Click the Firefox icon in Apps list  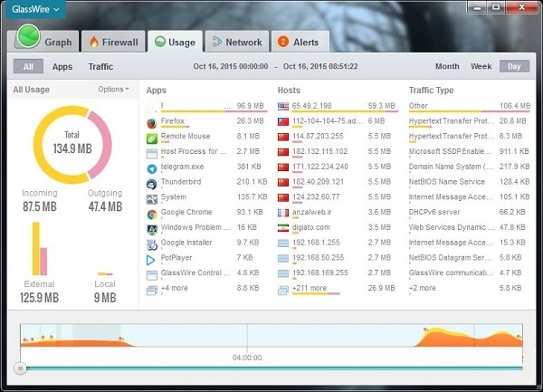click(151, 121)
